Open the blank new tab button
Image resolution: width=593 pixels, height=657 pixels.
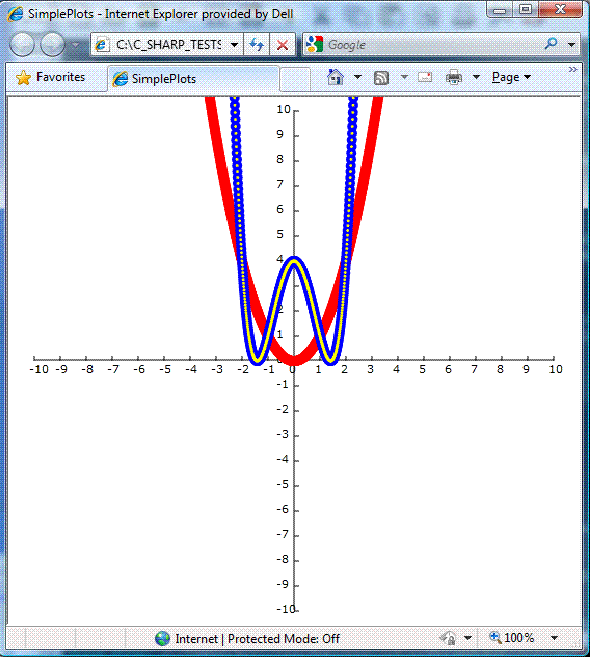(x=295, y=79)
